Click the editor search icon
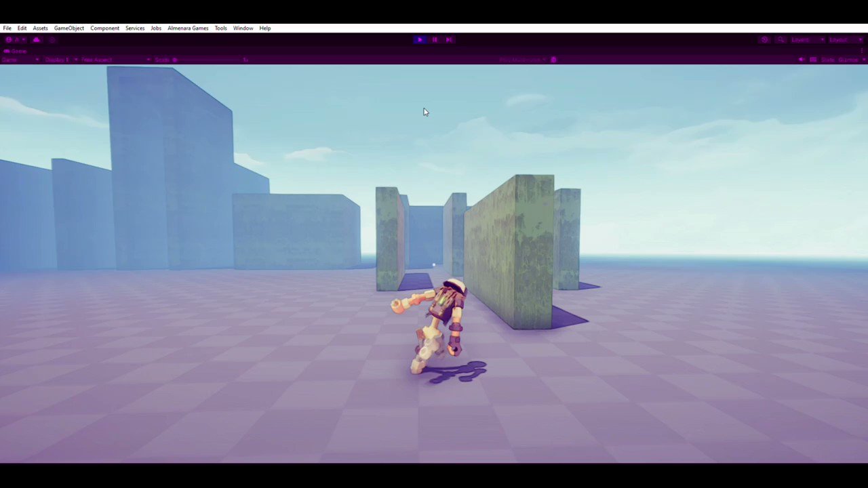The width and height of the screenshot is (868, 488). click(780, 39)
